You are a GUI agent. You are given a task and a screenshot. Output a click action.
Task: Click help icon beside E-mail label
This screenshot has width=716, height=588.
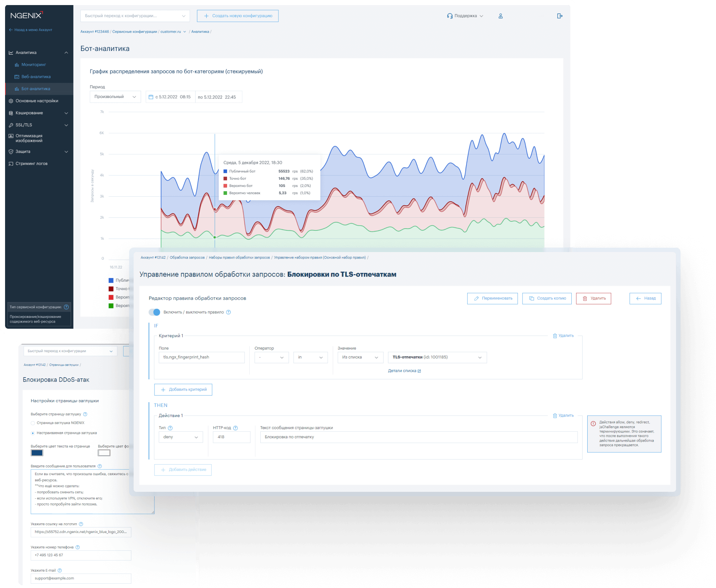click(x=60, y=571)
